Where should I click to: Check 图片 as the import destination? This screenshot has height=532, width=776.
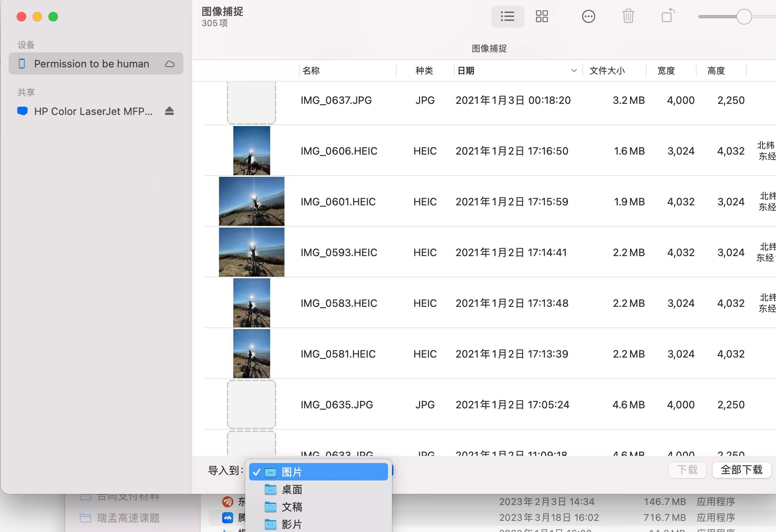[x=257, y=472]
